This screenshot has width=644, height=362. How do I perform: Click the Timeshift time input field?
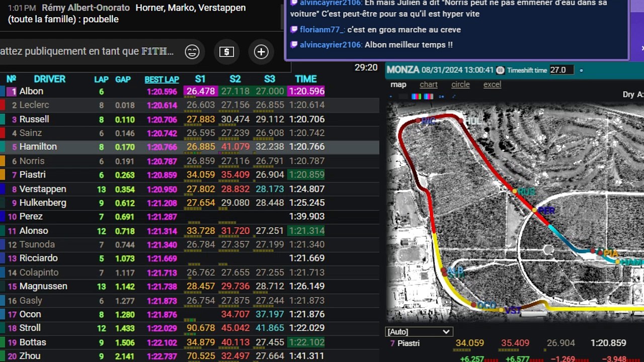point(561,70)
